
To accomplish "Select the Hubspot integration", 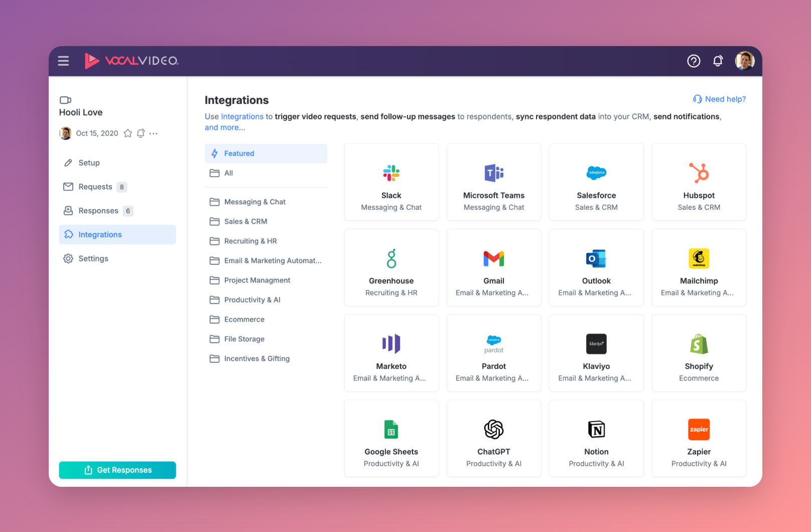I will coord(699,182).
